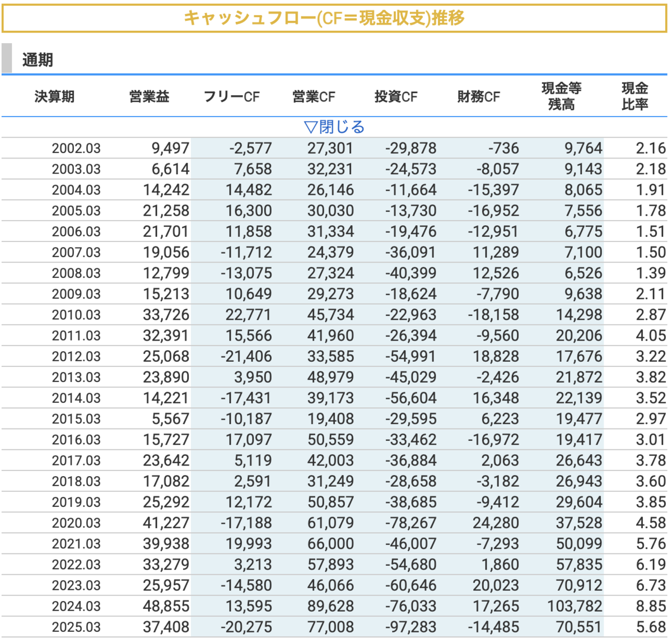Image resolution: width=672 pixels, height=638 pixels.
Task: Click operating CF value 66,000
Action: [330, 543]
